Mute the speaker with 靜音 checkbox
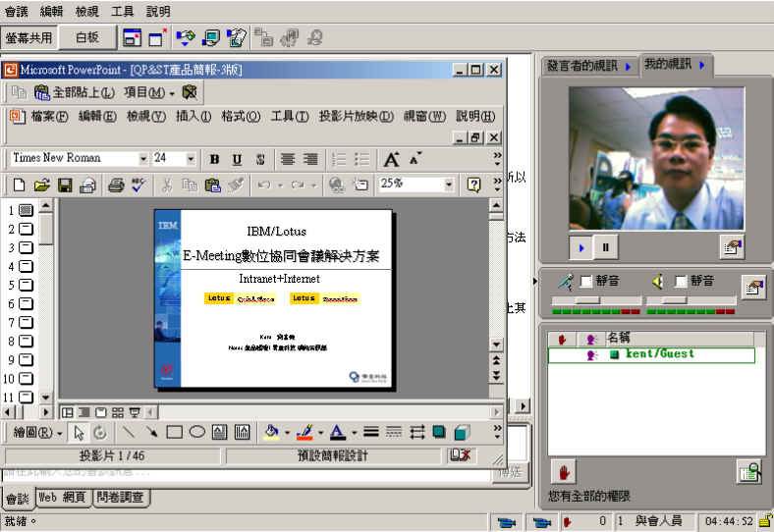The width and height of the screenshot is (774, 532). (681, 282)
